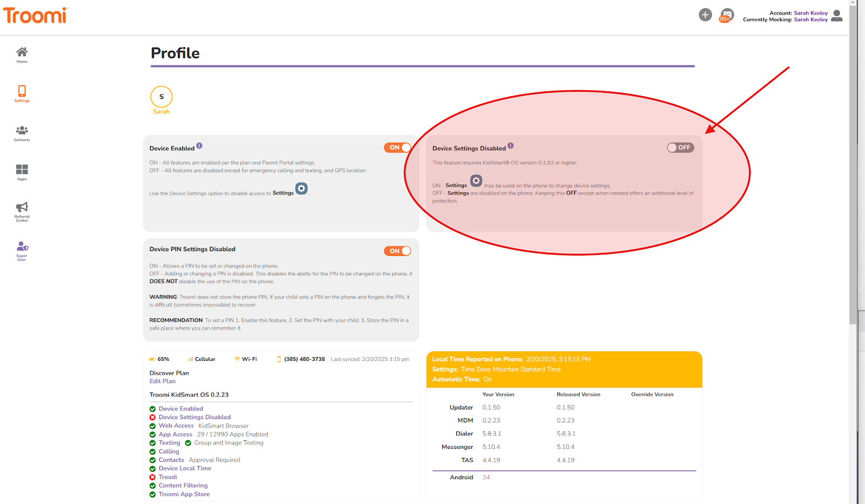Click the Cellular signal icon
The width and height of the screenshot is (865, 504).
point(190,359)
